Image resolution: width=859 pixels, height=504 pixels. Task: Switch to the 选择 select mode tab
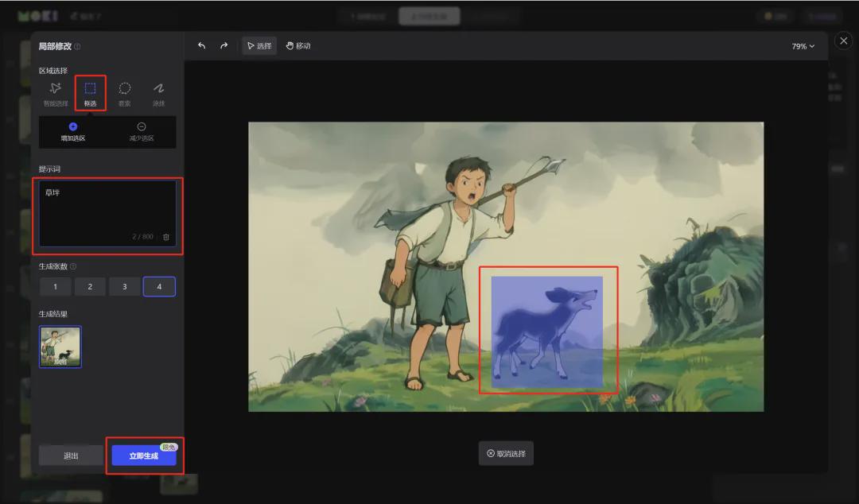(261, 45)
